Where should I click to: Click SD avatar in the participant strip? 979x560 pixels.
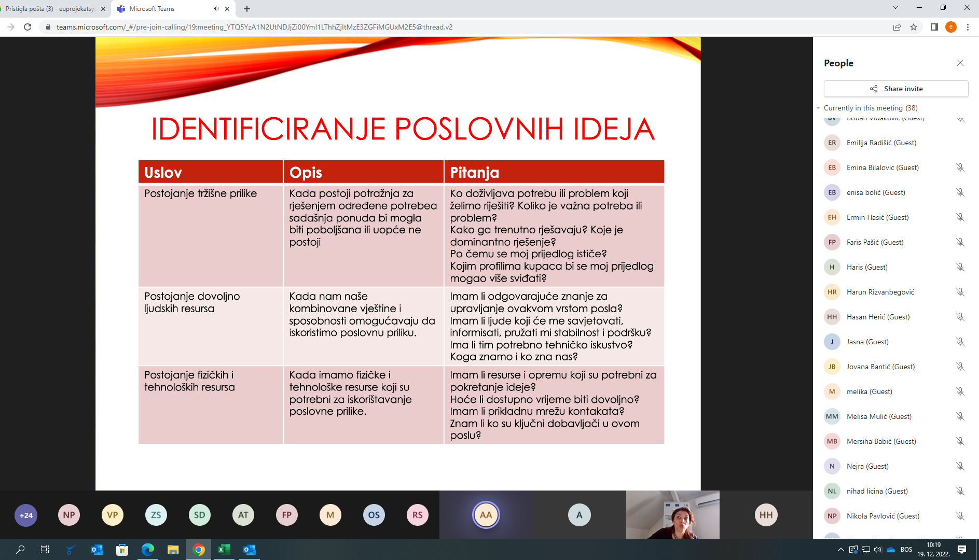coord(200,515)
